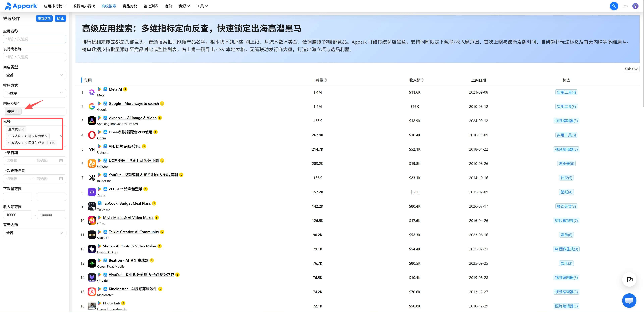Click the Google Play icon beside Photo Lab
644x313 pixels.
pyautogui.click(x=99, y=303)
